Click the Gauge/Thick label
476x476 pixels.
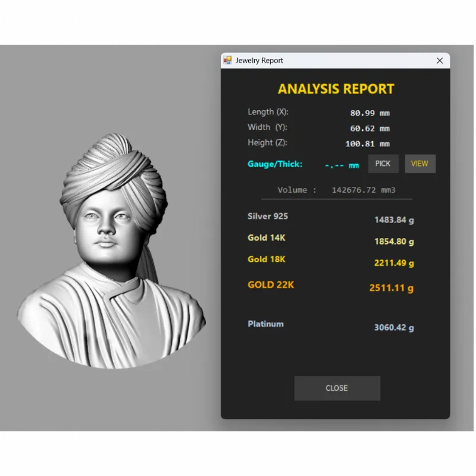(275, 164)
